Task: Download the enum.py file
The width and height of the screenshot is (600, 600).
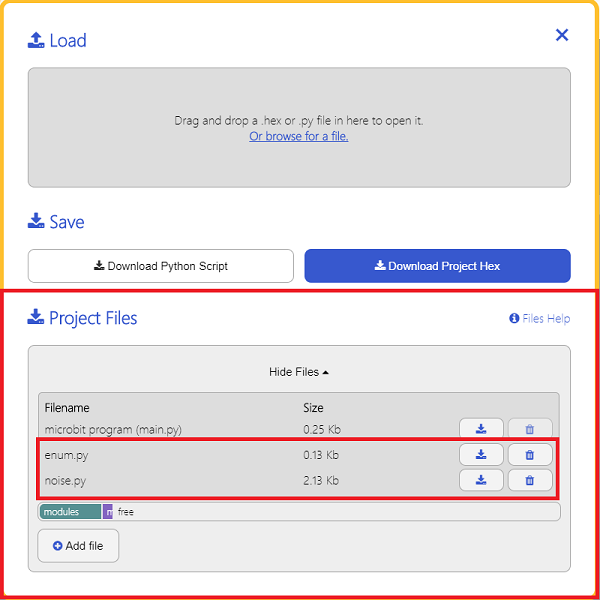Action: coord(481,455)
